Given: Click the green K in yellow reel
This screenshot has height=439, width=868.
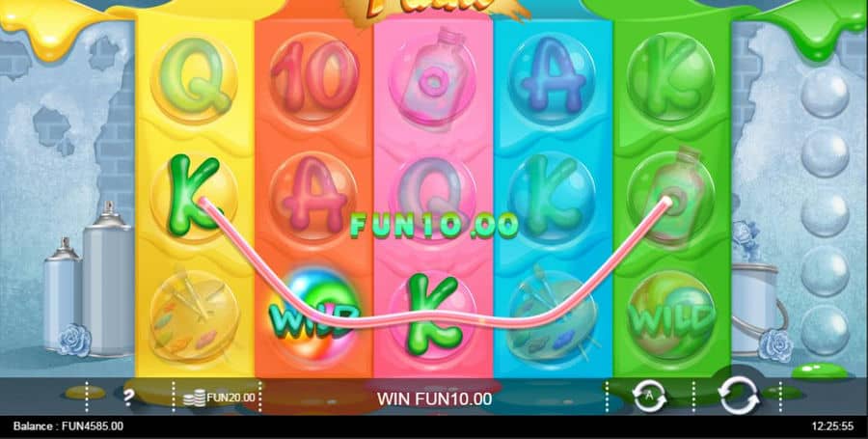Looking at the screenshot, I should tap(194, 194).
